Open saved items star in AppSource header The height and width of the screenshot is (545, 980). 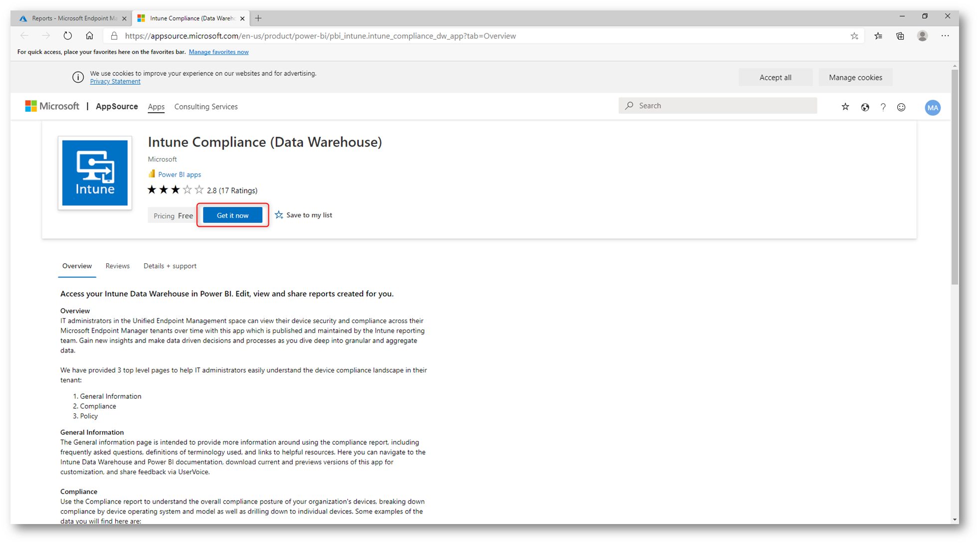845,107
